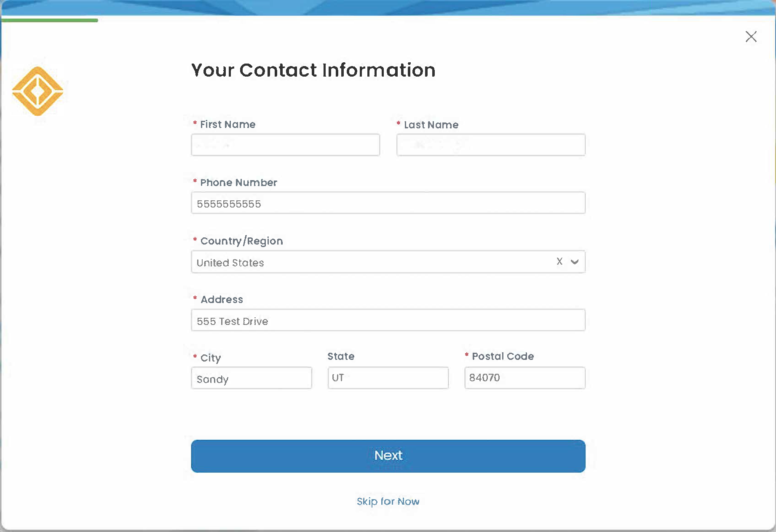
Task: Click the Postal Code label text
Action: (x=502, y=356)
